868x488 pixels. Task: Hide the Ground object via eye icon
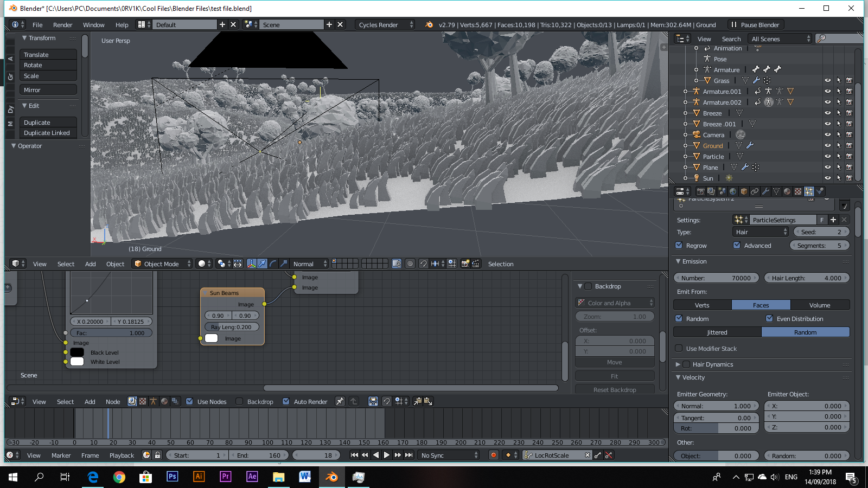point(828,145)
